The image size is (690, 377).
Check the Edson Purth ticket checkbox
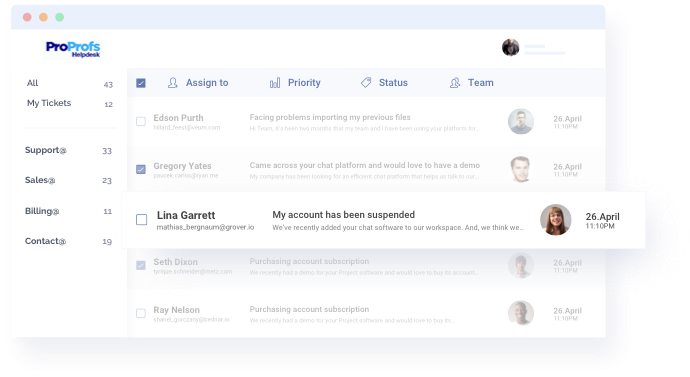141,121
